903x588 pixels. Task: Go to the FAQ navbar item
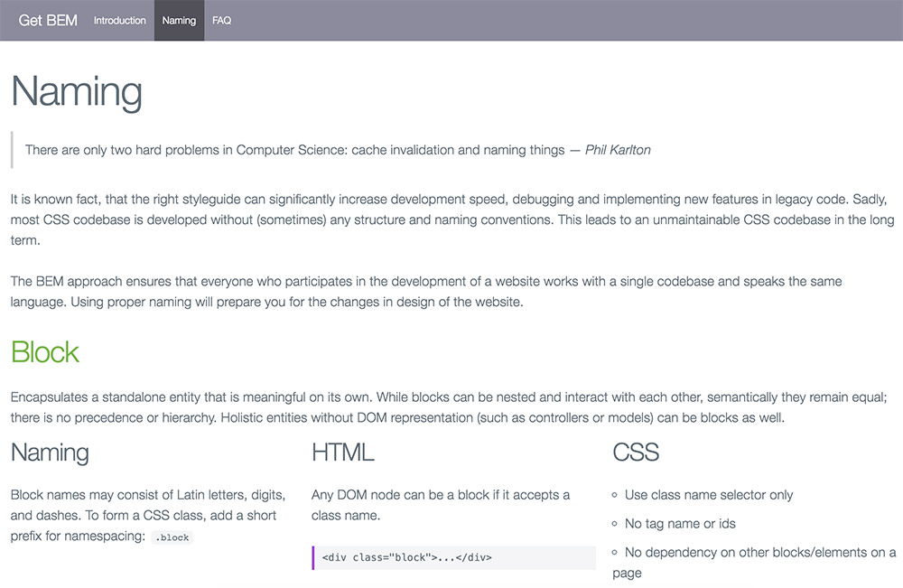tap(221, 20)
